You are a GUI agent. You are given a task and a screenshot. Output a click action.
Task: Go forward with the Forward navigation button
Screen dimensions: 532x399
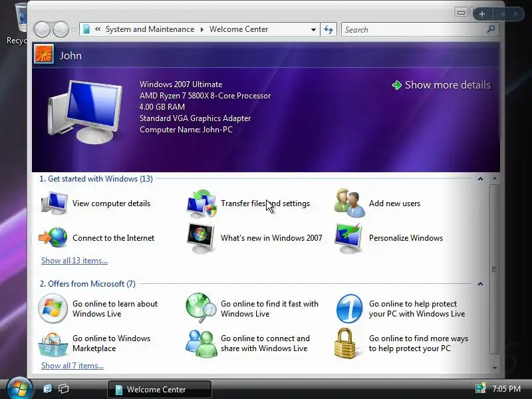pyautogui.click(x=61, y=29)
